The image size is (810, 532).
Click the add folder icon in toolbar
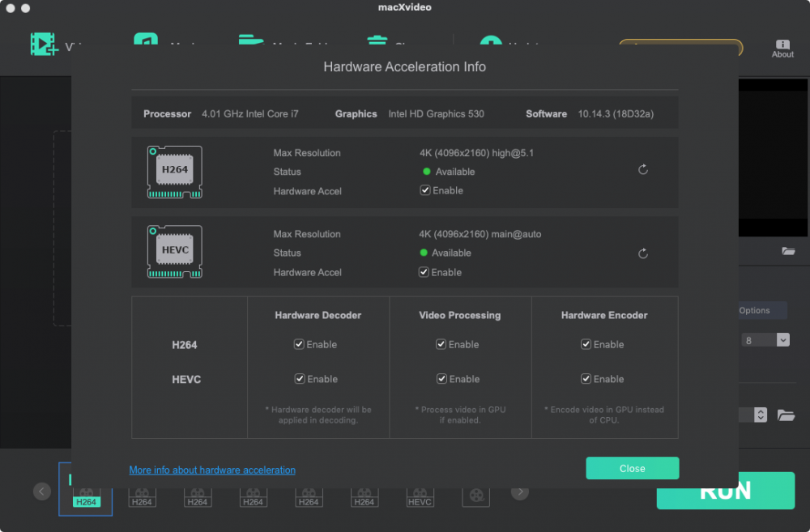[252, 40]
